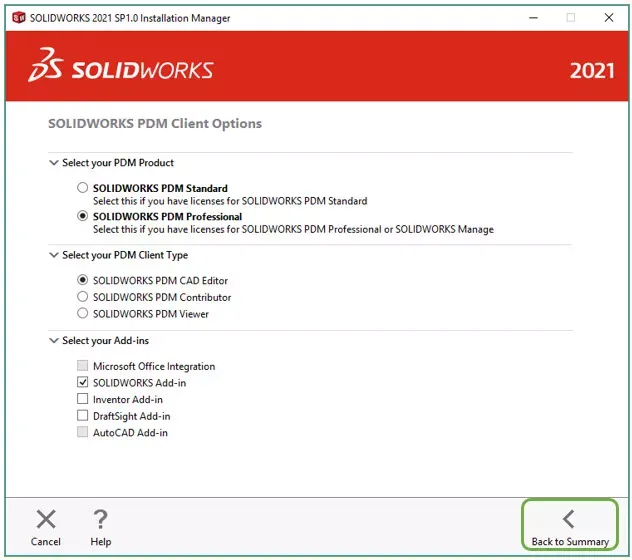Screen dimensions: 632x560
Task: Select SOLIDWORKS PDM Professional radio button
Action: tap(82, 216)
